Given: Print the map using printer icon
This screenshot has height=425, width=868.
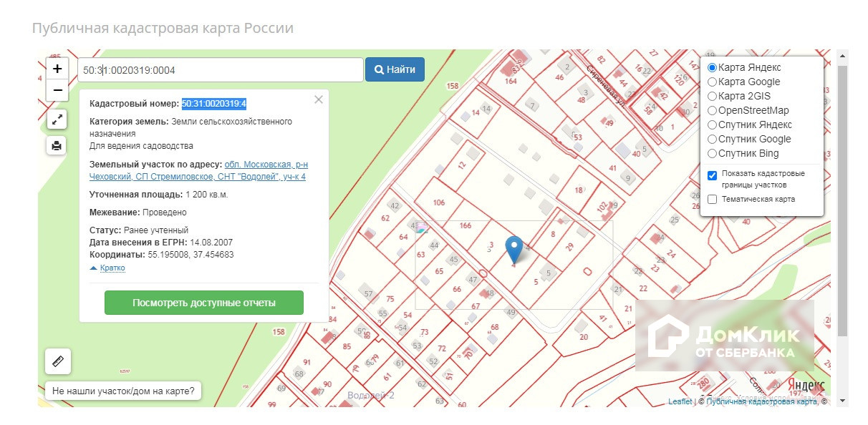Looking at the screenshot, I should click(x=57, y=145).
